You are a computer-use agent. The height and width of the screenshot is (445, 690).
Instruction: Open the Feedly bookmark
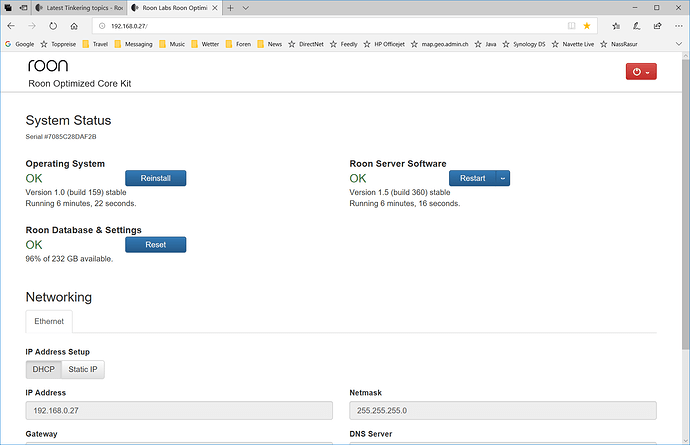point(344,44)
